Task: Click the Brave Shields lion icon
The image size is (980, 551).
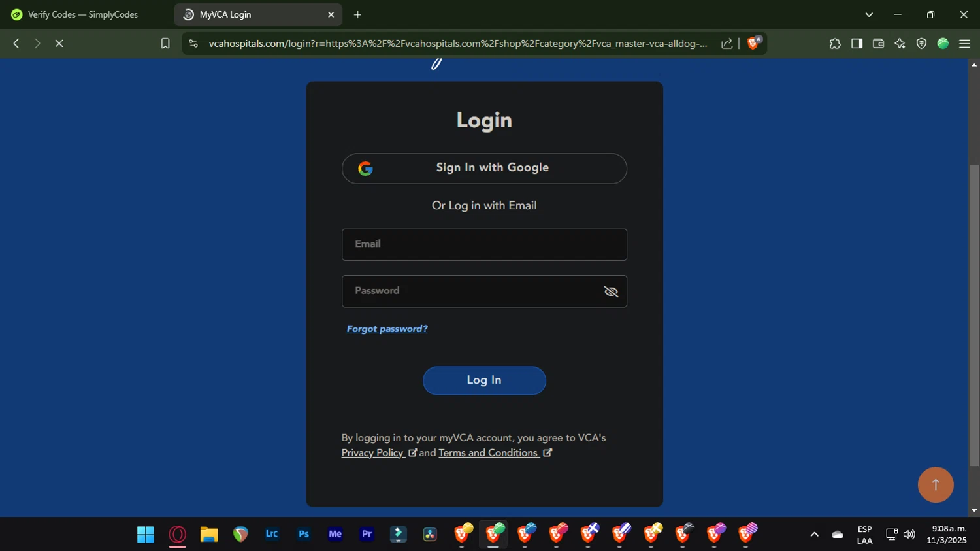Action: 753,43
